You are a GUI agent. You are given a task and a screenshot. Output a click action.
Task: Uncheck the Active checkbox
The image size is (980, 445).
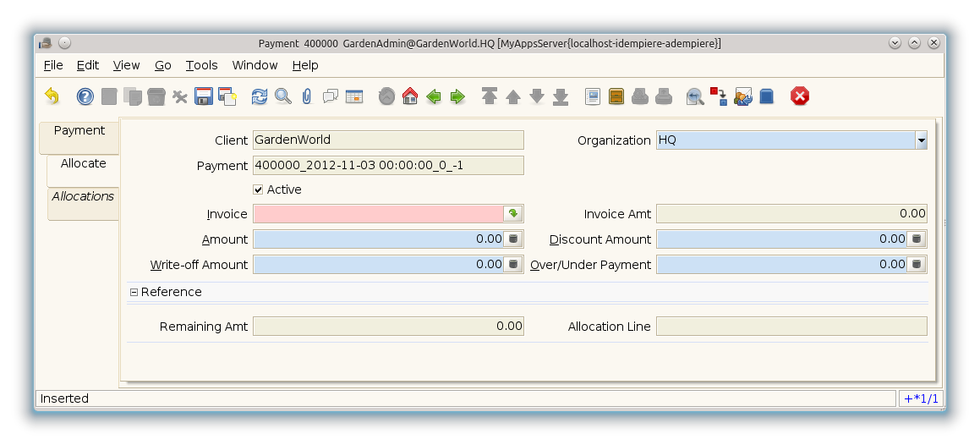click(x=259, y=190)
